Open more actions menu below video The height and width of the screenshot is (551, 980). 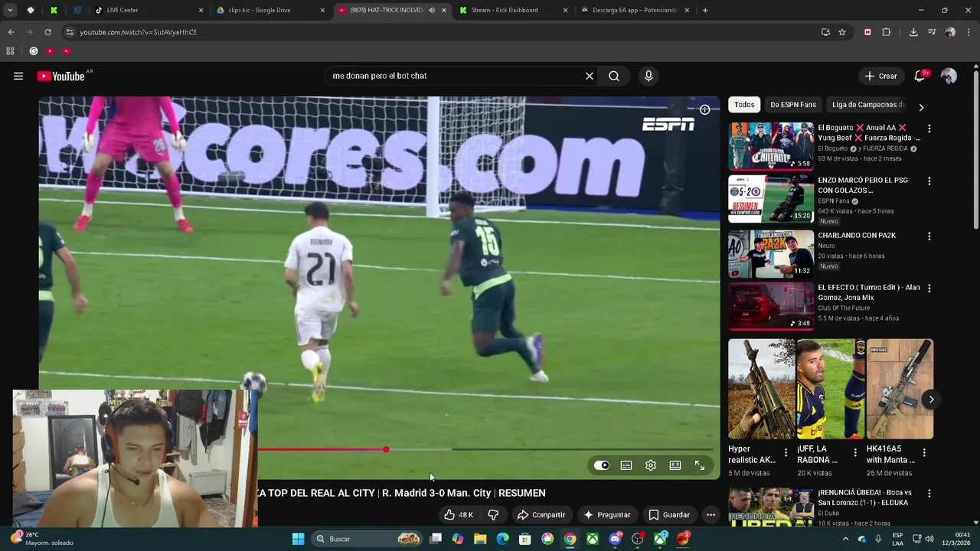tap(710, 515)
